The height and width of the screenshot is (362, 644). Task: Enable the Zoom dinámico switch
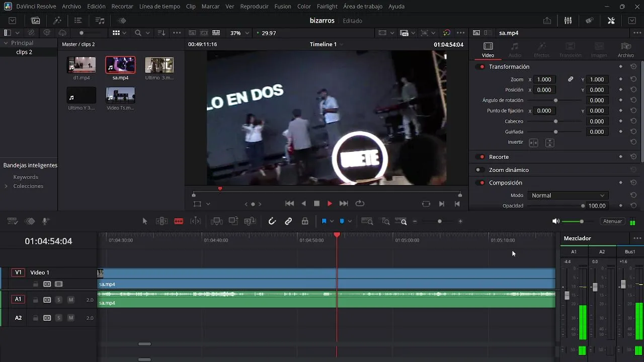coord(481,170)
